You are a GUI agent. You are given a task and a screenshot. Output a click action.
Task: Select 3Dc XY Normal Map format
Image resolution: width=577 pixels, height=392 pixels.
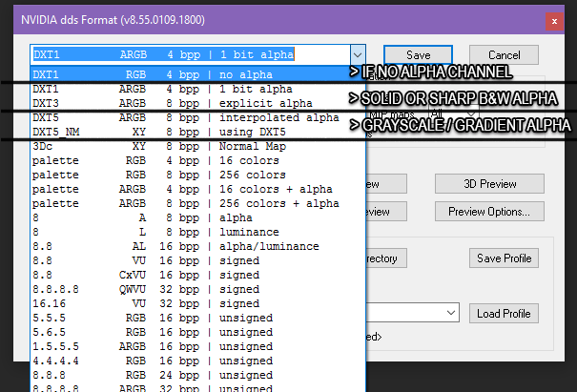click(x=198, y=147)
